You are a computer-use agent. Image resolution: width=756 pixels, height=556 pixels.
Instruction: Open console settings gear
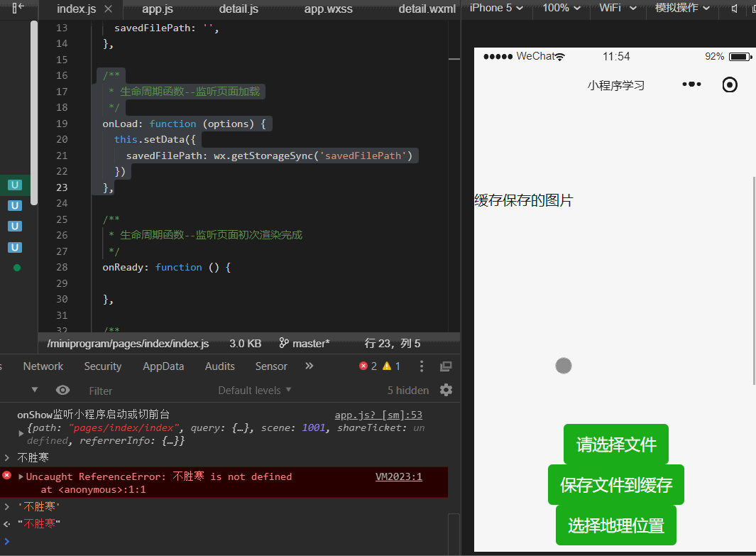point(446,390)
